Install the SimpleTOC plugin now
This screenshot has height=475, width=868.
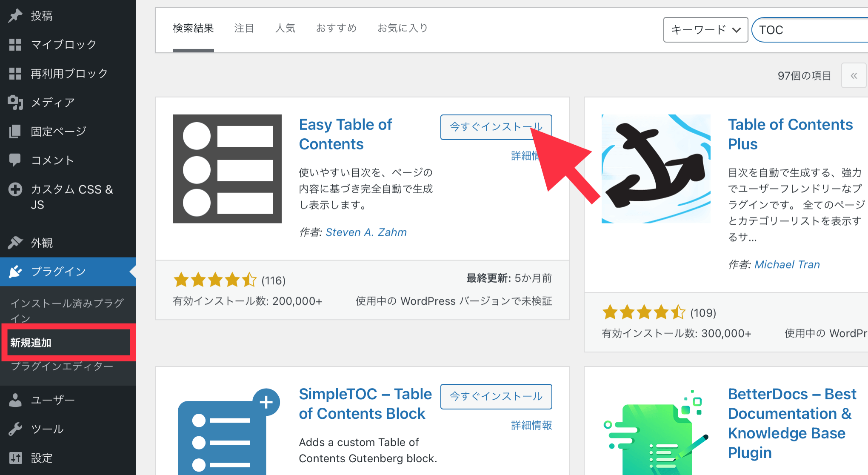coord(496,397)
